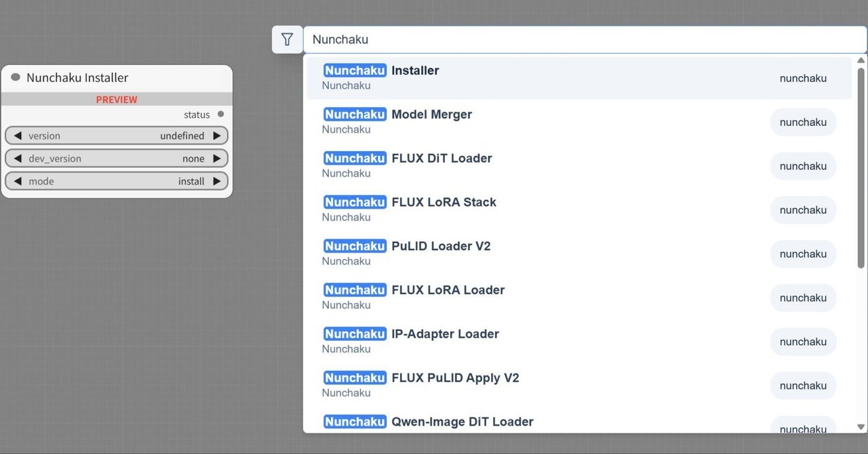Step the version widget backward with its left arrow
This screenshot has height=454, width=868.
18,136
